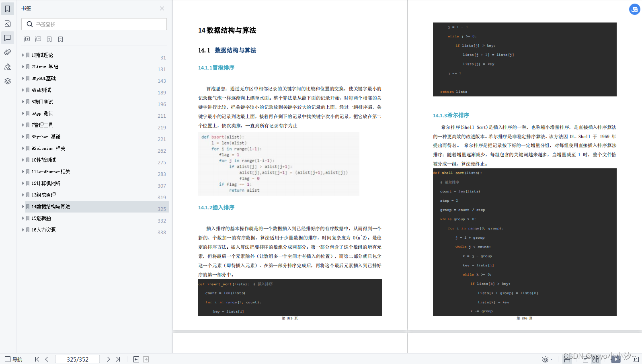Image resolution: width=642 pixels, height=364 pixels.
Task: Go to next page arrow
Action: click(108, 359)
